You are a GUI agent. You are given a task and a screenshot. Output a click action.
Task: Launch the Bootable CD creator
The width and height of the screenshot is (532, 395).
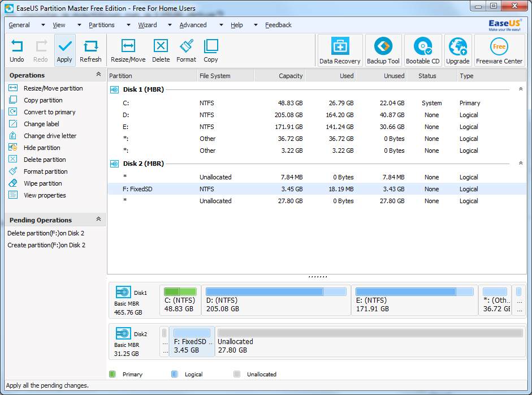[423, 50]
